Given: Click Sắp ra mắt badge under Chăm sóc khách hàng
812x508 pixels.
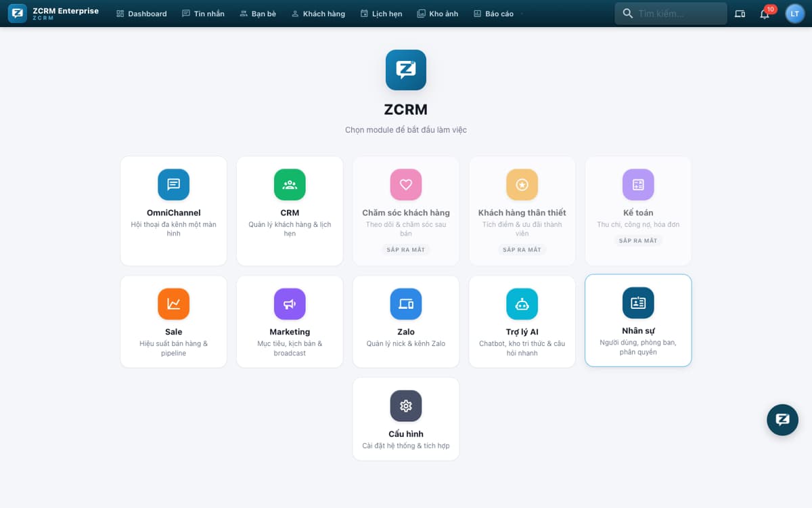Looking at the screenshot, I should click(x=406, y=250).
